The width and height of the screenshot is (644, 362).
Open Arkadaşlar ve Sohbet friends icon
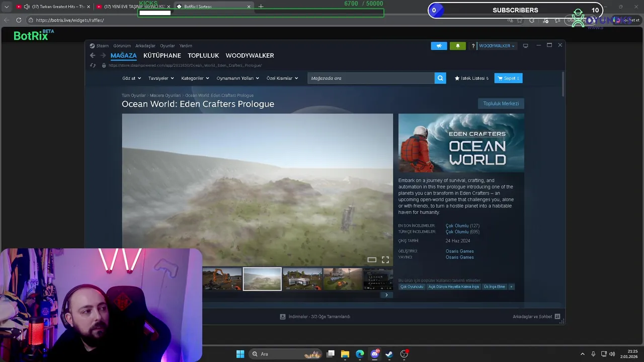[557, 317]
